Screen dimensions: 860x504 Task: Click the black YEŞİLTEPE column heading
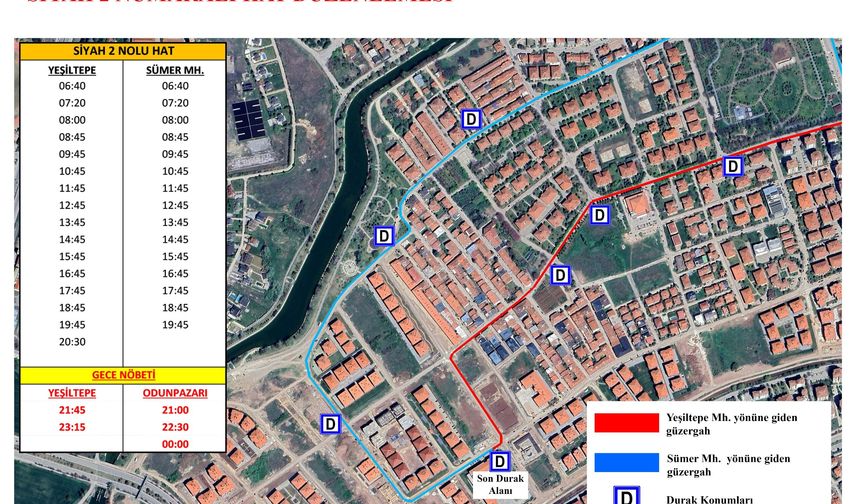71,70
